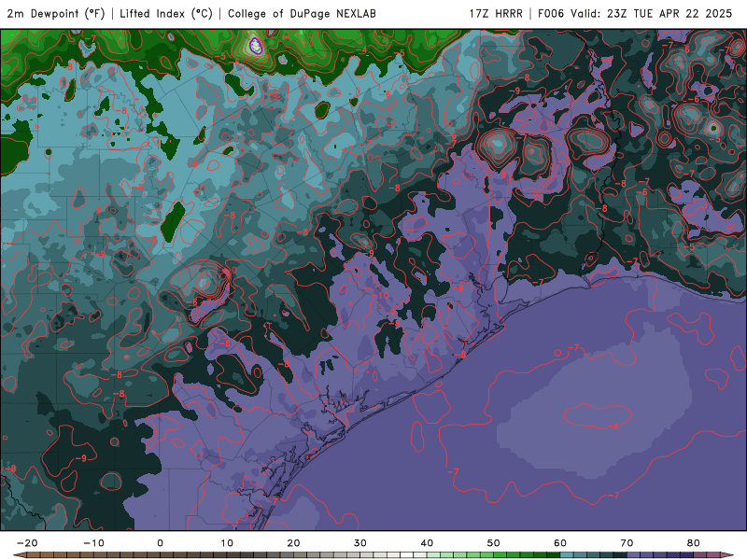Click the 70 label on the color bar
747x560 pixels.
627,543
